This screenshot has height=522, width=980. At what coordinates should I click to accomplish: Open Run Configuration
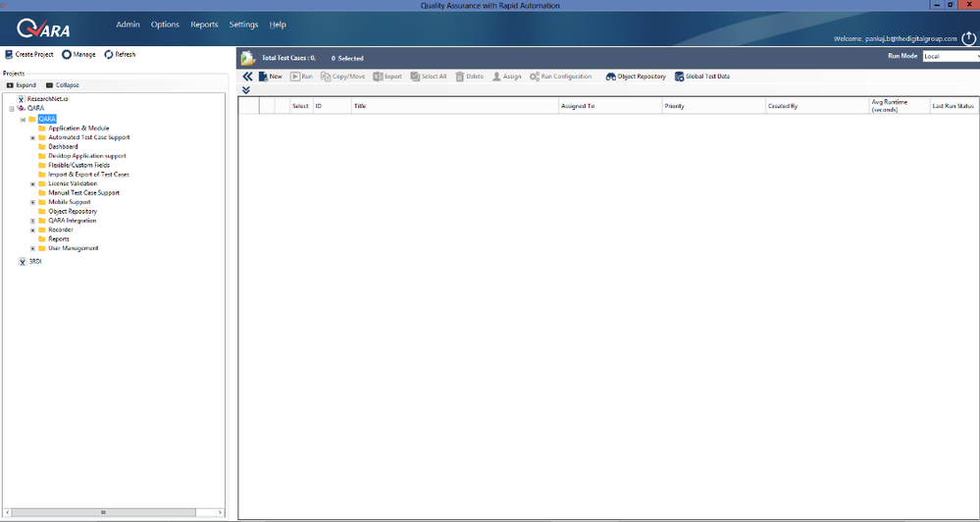click(x=560, y=77)
